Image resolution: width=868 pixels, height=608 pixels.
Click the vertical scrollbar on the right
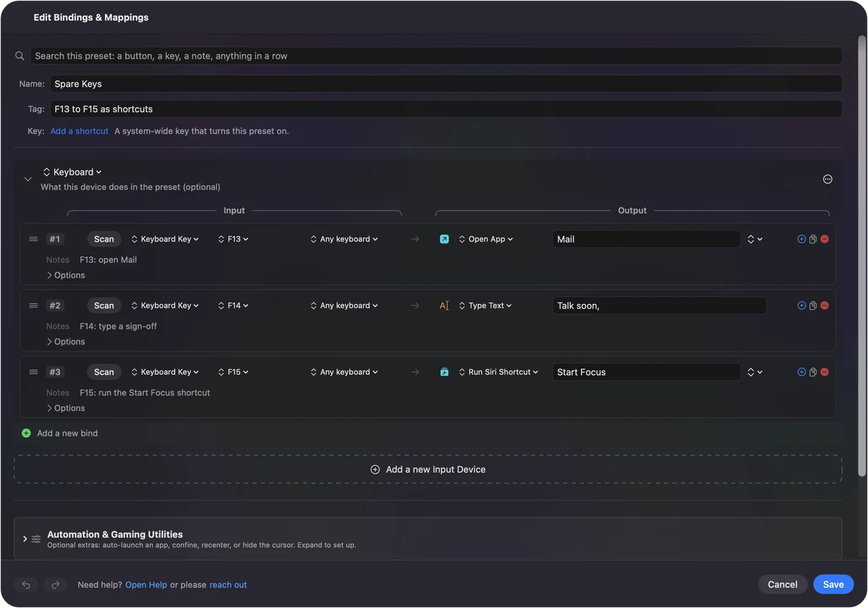[x=862, y=256]
